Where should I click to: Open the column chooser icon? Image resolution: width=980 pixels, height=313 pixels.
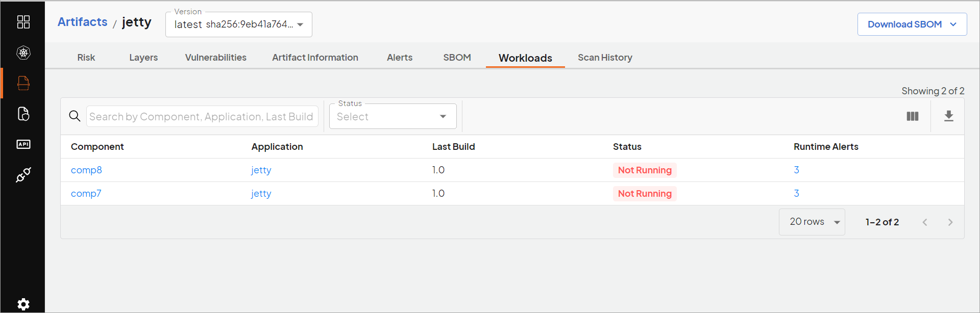click(913, 116)
